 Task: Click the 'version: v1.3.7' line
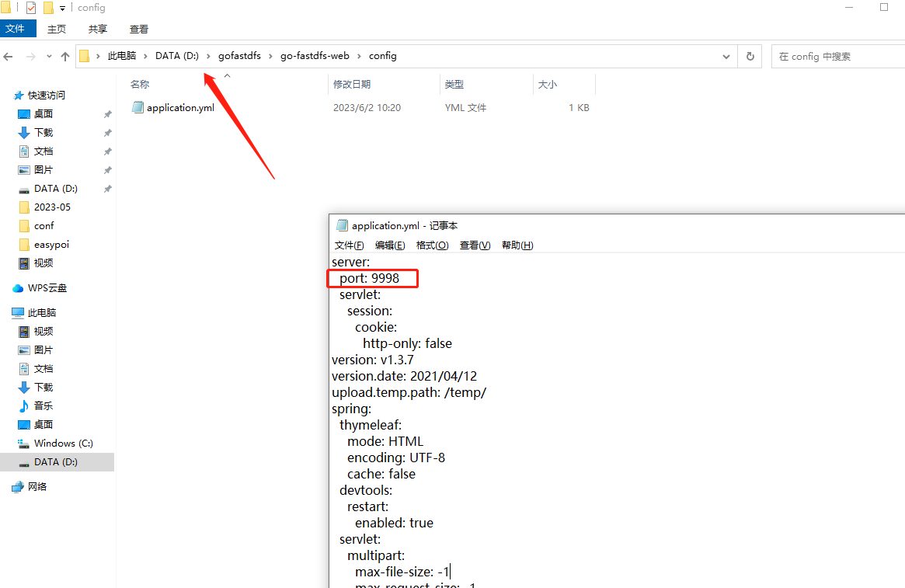click(x=373, y=360)
